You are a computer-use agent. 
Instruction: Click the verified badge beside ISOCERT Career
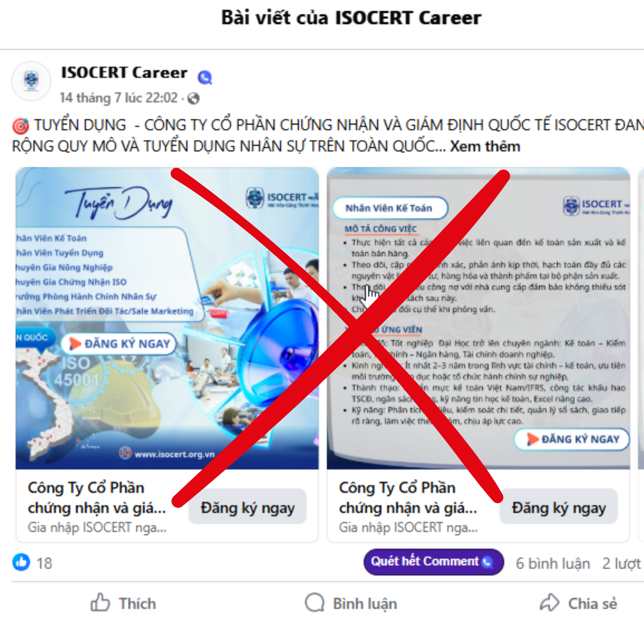(205, 77)
